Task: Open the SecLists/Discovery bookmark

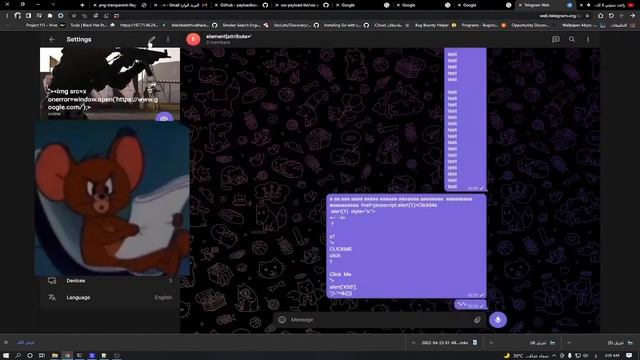Action: (296, 25)
